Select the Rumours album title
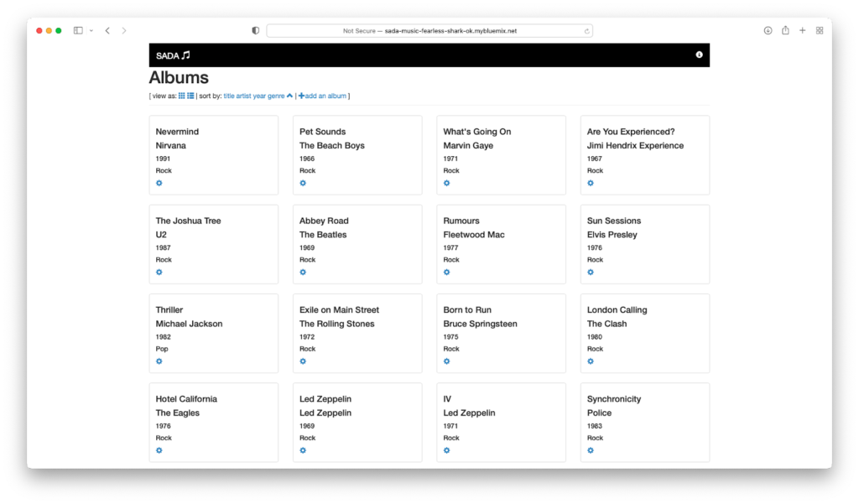The image size is (859, 504). (x=461, y=221)
